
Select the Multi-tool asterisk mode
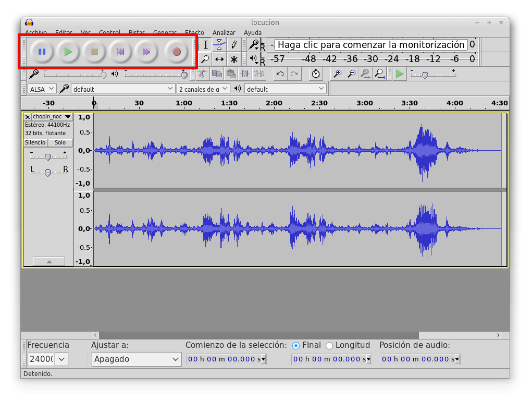click(234, 59)
